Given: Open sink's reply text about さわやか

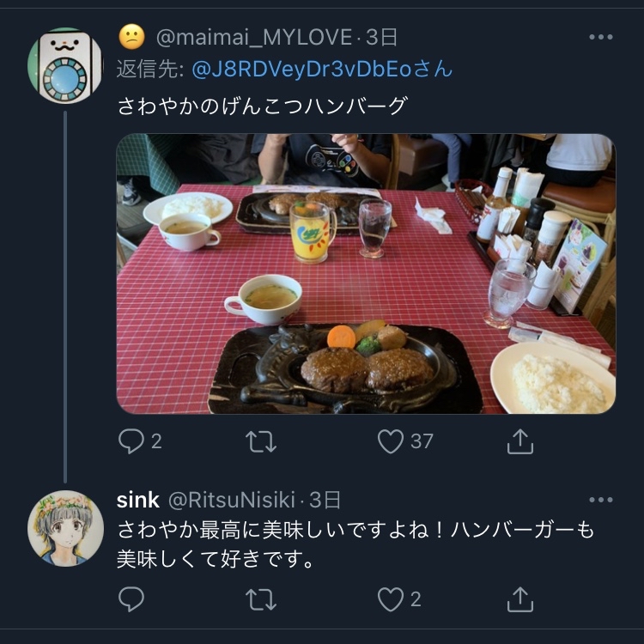Looking at the screenshot, I should tap(355, 544).
